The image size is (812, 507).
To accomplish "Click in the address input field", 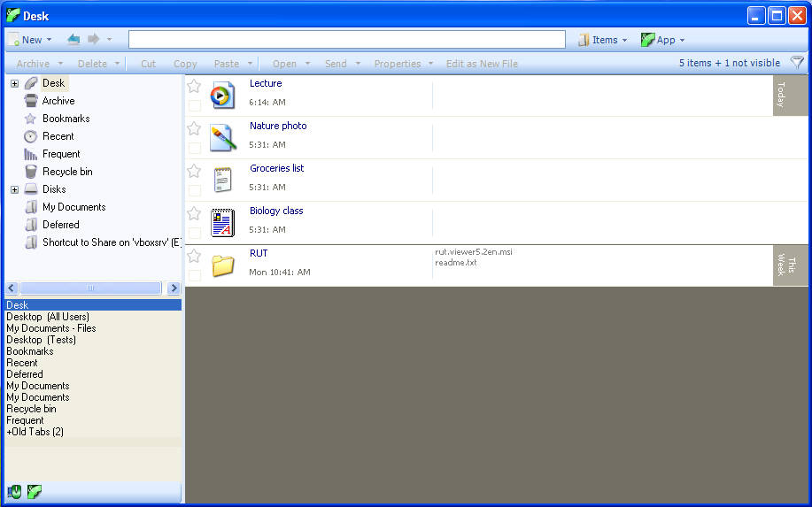I will 347,39.
